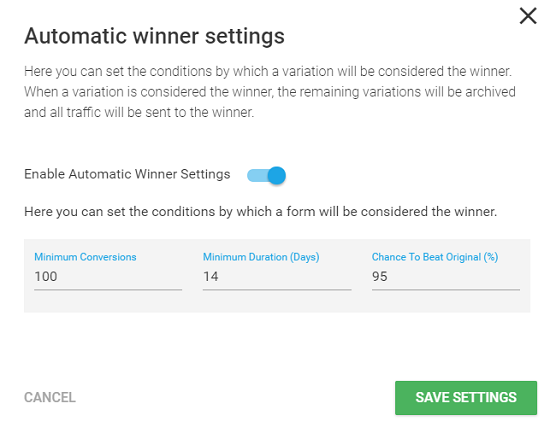Close the Automatic winner settings dialog
Viewport: 550px width, 421px height.
coord(528,16)
